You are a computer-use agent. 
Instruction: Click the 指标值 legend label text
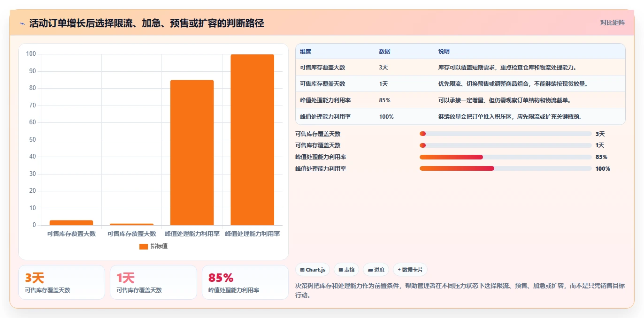pyautogui.click(x=159, y=246)
